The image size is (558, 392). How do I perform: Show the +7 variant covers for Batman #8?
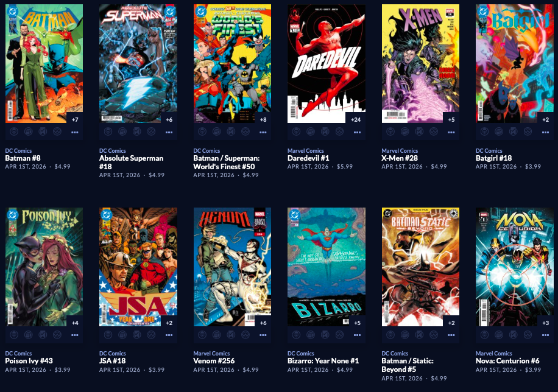click(x=75, y=119)
